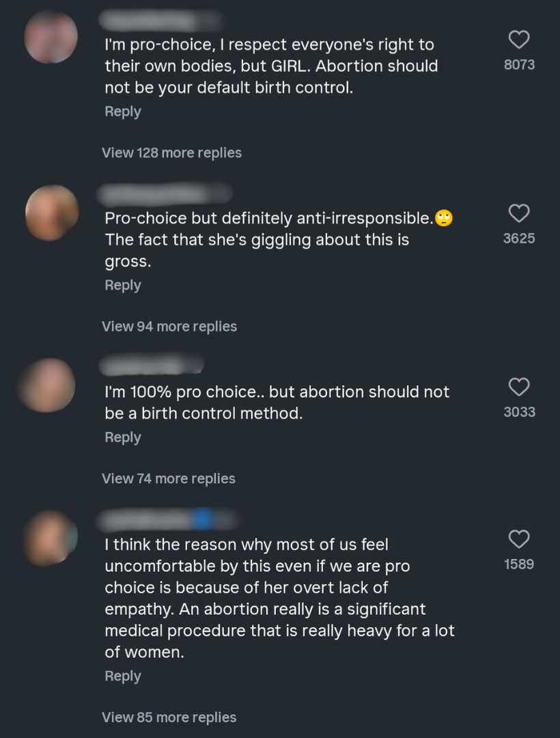
Task: Reply to anti-irresponsible comment
Action: [x=123, y=285]
